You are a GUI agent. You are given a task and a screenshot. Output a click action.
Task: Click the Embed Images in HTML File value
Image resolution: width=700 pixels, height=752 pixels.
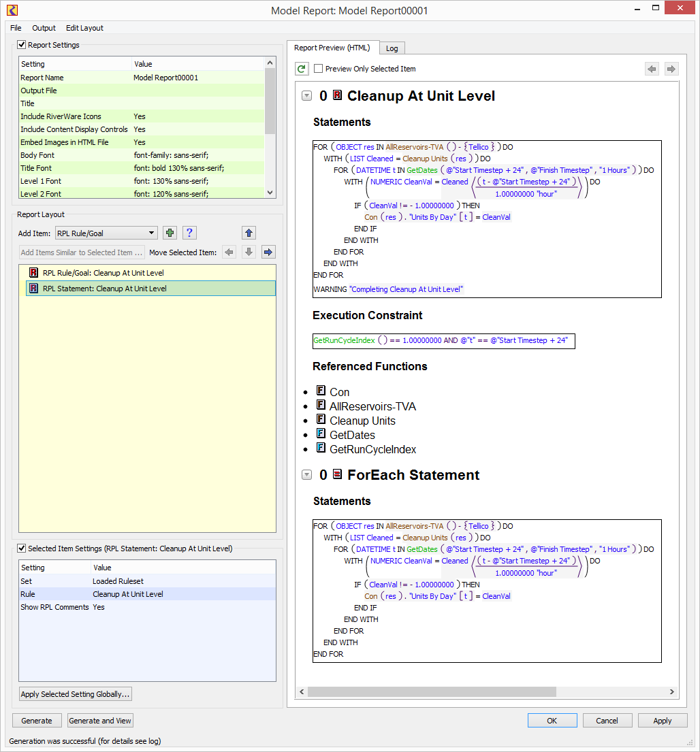pos(140,142)
